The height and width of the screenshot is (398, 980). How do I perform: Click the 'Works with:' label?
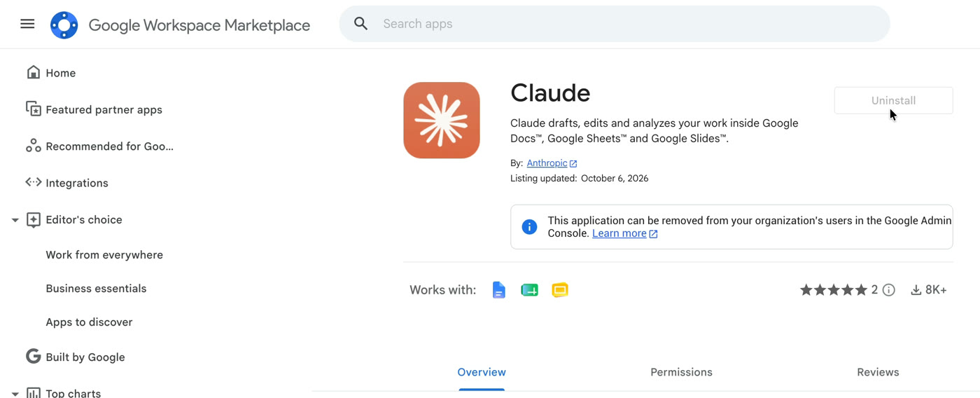click(442, 290)
